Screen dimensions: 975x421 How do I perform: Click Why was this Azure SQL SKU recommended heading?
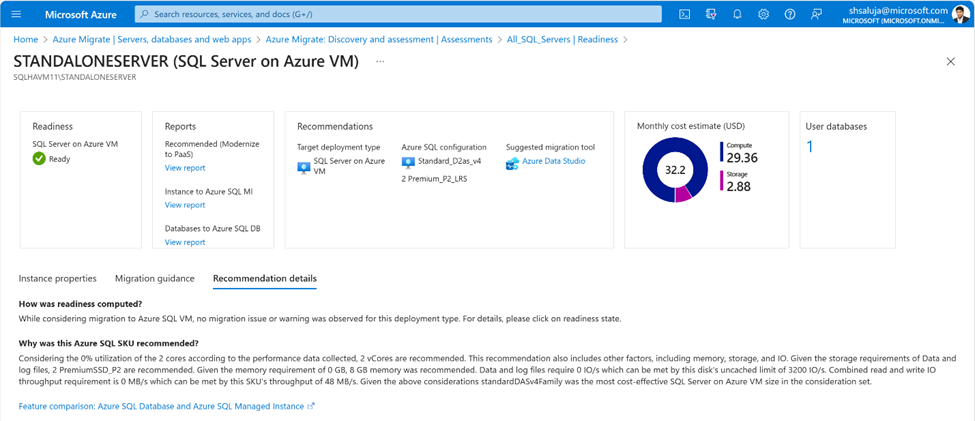[x=109, y=343]
